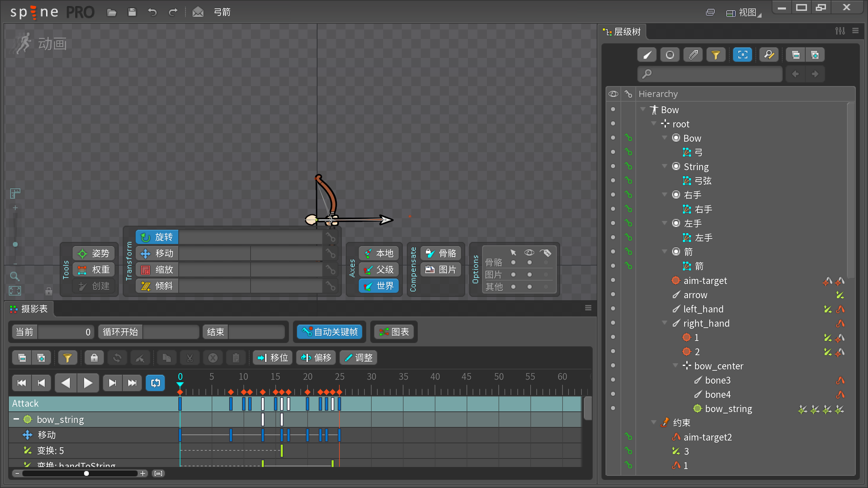Undo the last action
This screenshot has height=488, width=868.
(152, 13)
